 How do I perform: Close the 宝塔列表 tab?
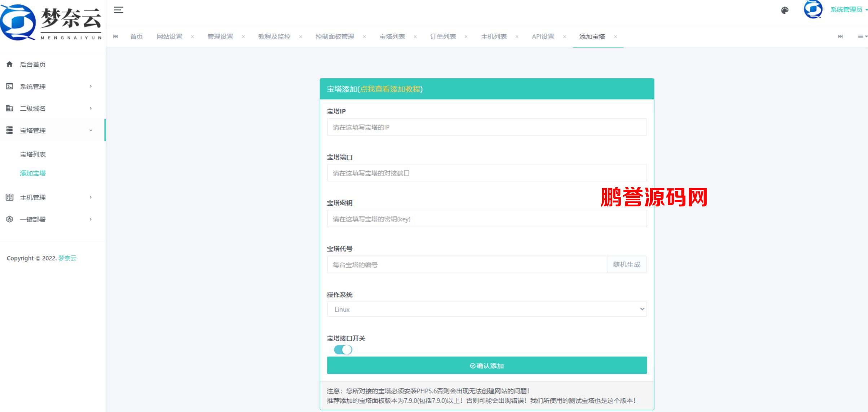click(x=415, y=36)
